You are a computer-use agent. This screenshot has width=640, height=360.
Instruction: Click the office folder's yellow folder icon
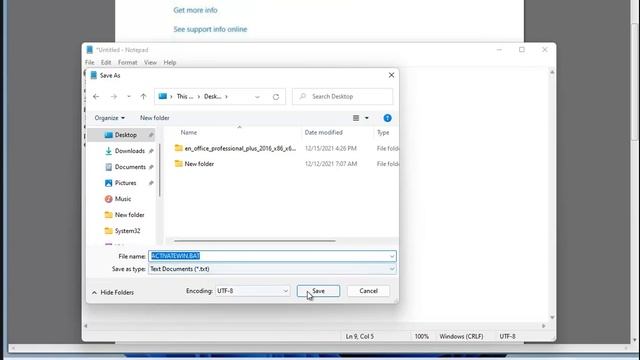pos(178,148)
